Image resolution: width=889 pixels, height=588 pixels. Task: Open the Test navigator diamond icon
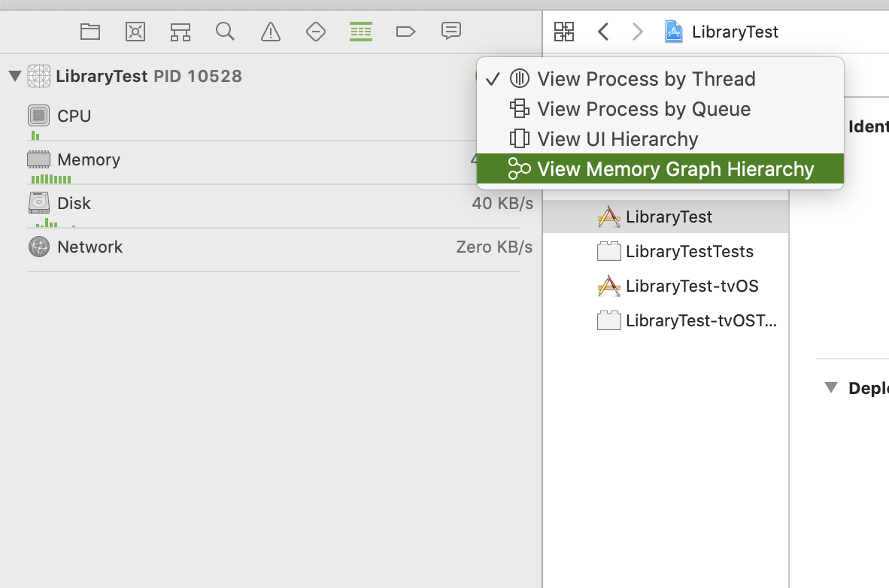316,31
